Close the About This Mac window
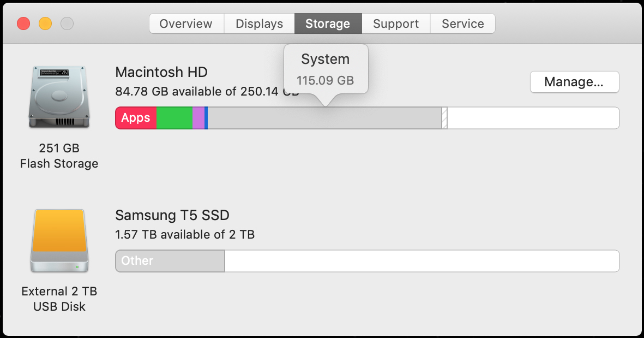Viewport: 644px width, 338px height. pos(23,24)
